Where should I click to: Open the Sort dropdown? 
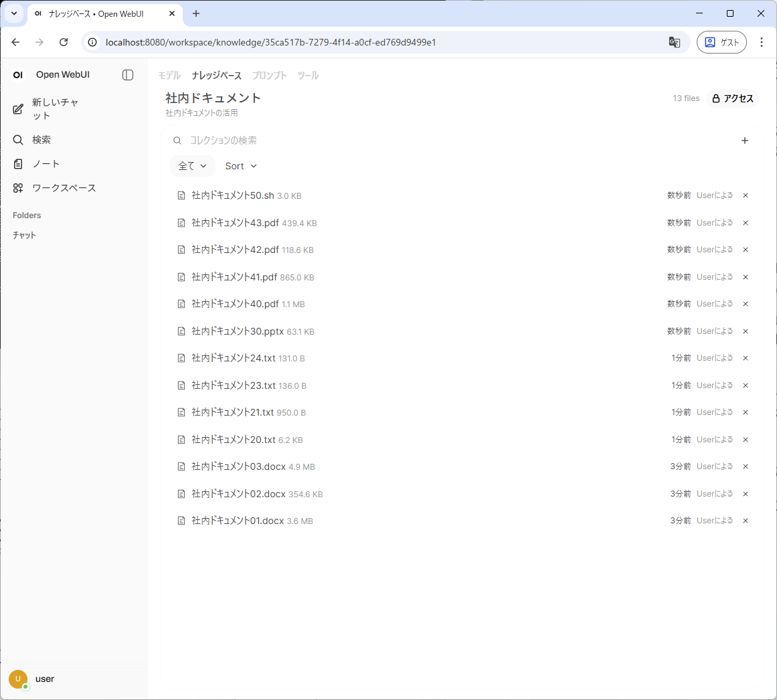(241, 166)
